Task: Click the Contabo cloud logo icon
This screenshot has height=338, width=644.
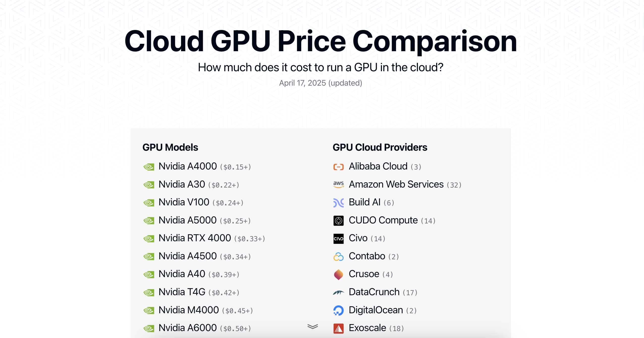Action: [x=339, y=257]
